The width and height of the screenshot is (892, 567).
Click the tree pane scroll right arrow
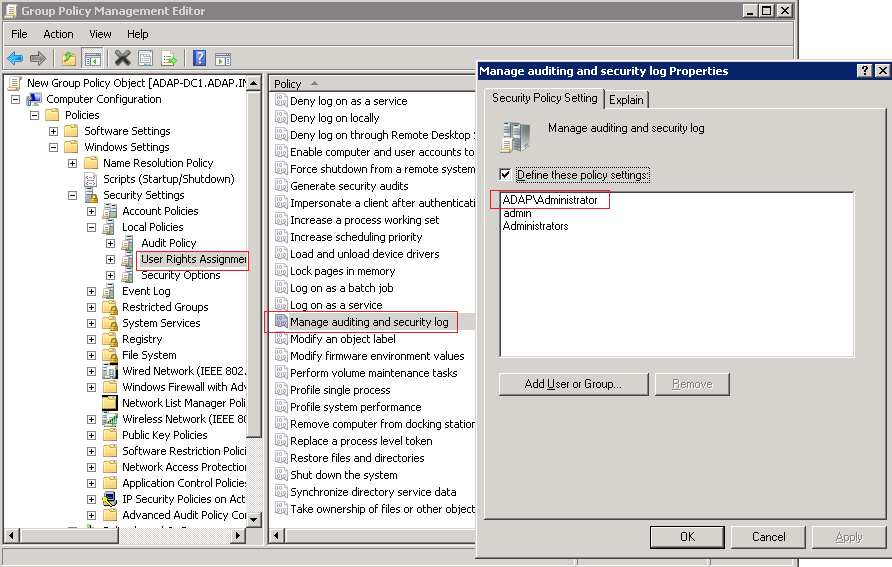pos(238,535)
